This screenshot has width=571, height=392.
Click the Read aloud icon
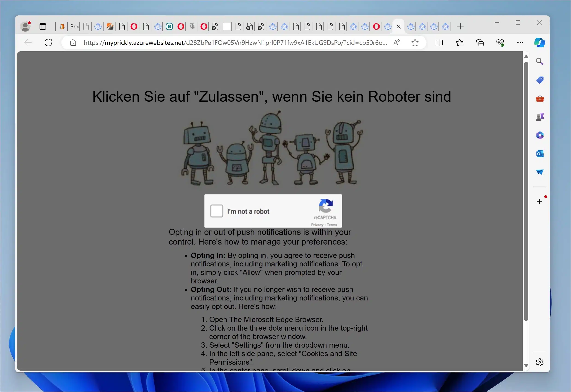pyautogui.click(x=397, y=43)
